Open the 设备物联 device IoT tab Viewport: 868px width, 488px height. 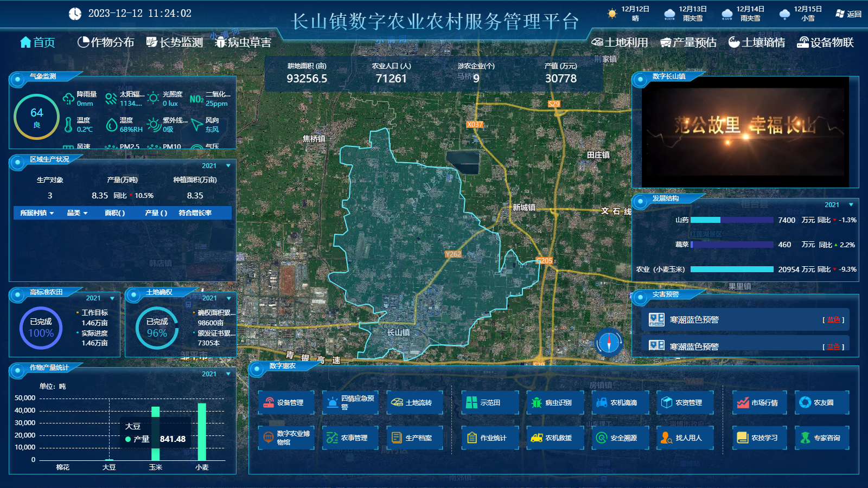826,42
